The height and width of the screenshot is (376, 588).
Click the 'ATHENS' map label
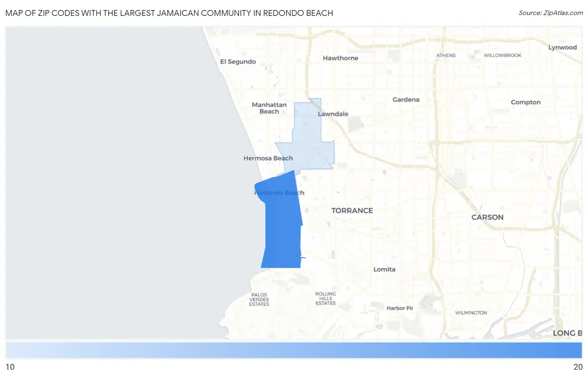446,55
